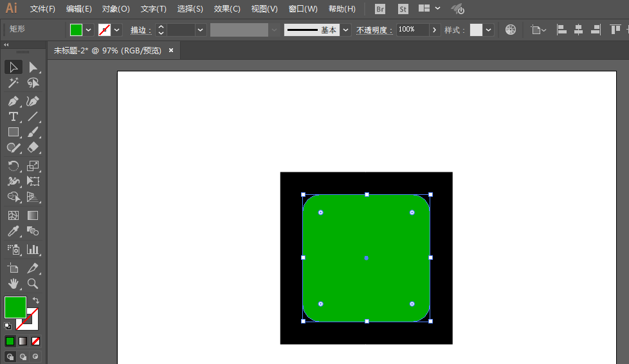The height and width of the screenshot is (364, 629).
Task: Select the Zoom tool
Action: 33,284
